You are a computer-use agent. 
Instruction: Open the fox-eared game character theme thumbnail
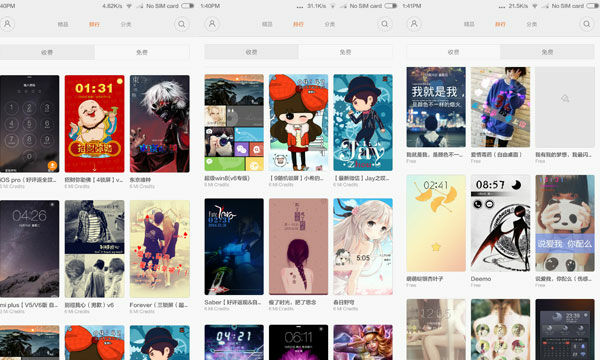tap(363, 342)
